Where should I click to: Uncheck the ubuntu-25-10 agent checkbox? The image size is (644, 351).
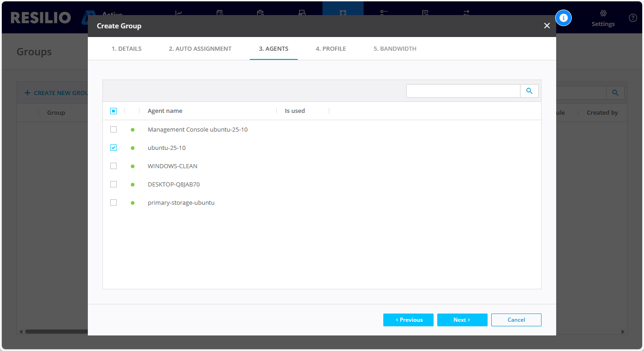coord(113,148)
